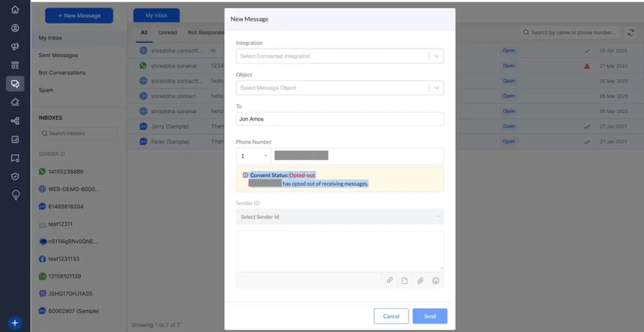Click the paperclip attachment icon
The width and height of the screenshot is (644, 332).
click(x=420, y=281)
